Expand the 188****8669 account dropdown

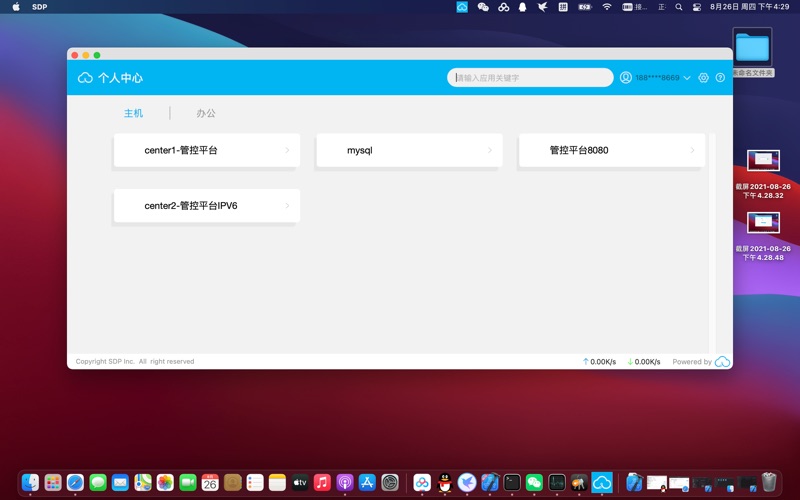click(687, 78)
